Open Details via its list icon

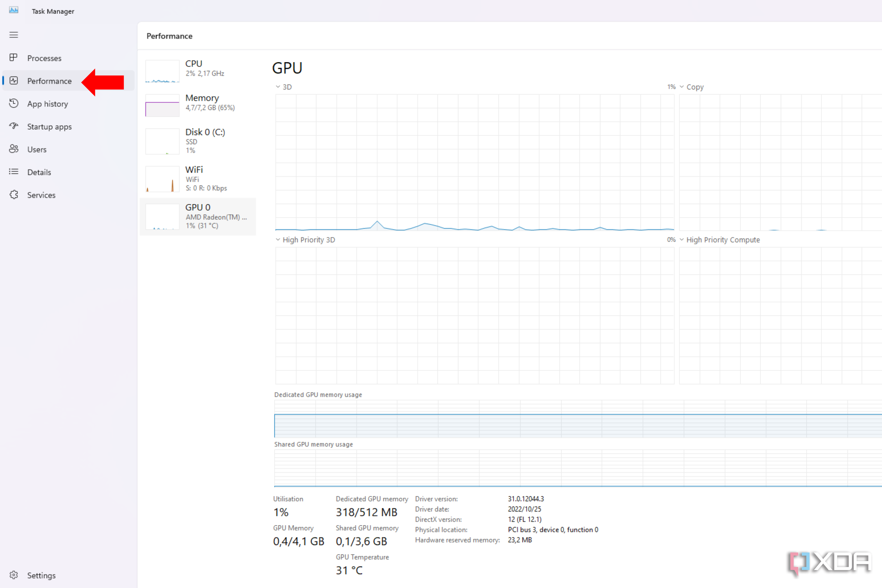[14, 172]
